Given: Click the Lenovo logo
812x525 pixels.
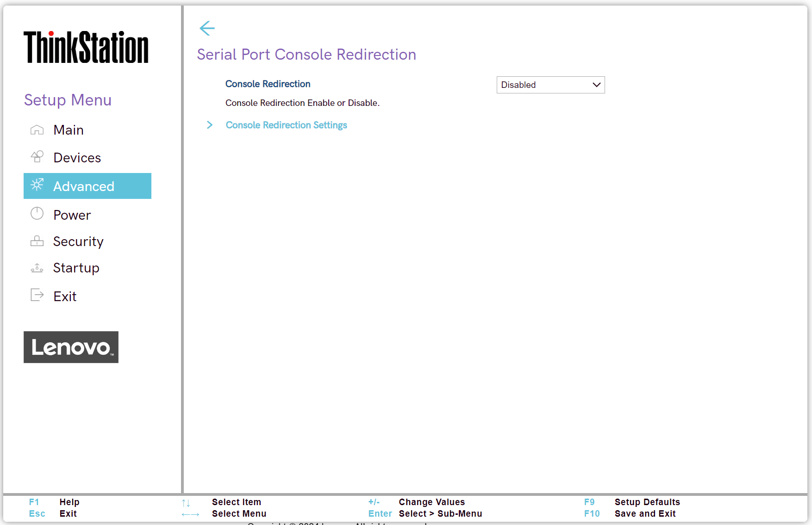Looking at the screenshot, I should 71,347.
